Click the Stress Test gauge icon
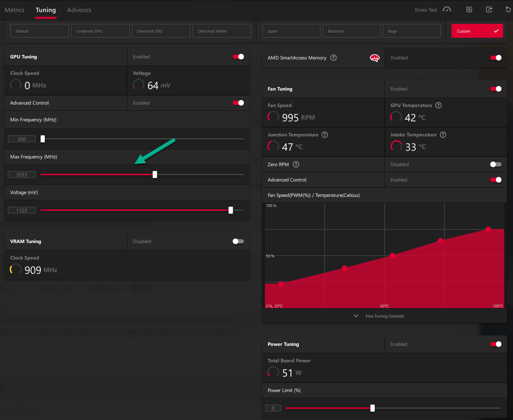The image size is (513, 420). tap(447, 9)
